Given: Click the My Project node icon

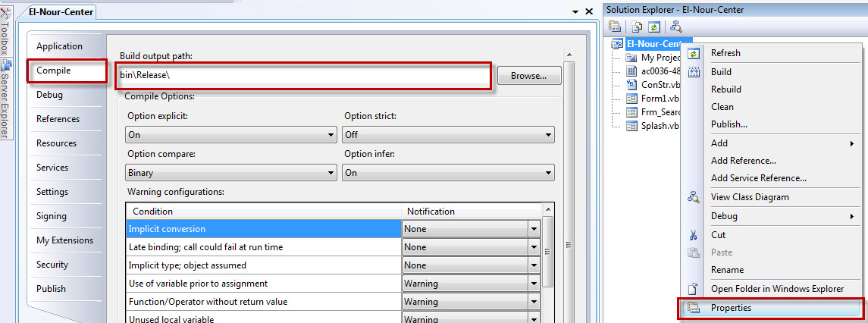Looking at the screenshot, I should click(631, 58).
